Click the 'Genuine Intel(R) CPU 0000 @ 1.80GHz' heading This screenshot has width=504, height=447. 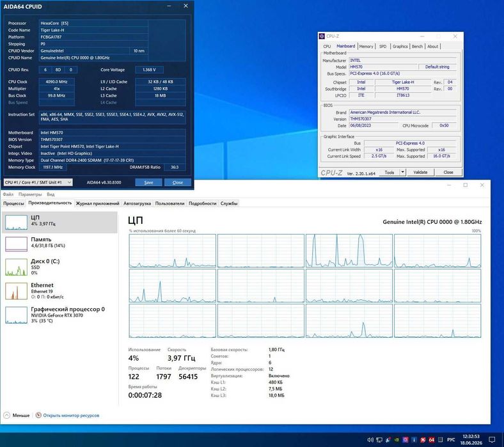(432, 222)
